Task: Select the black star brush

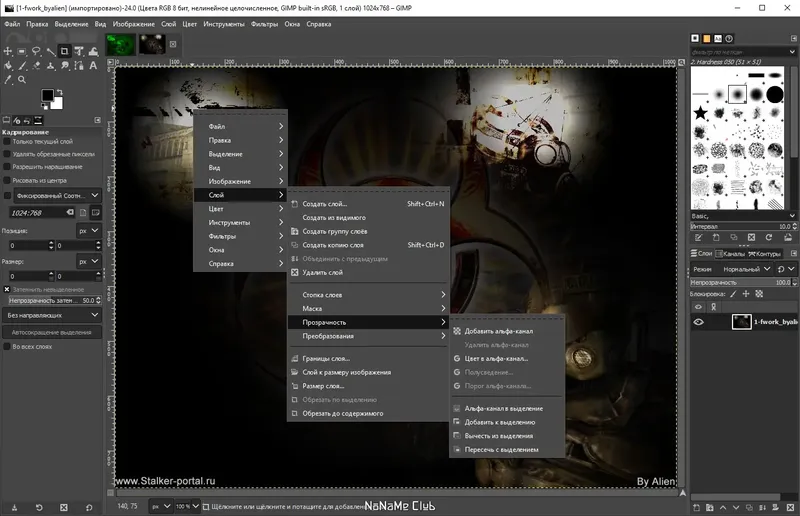Action: pos(700,113)
